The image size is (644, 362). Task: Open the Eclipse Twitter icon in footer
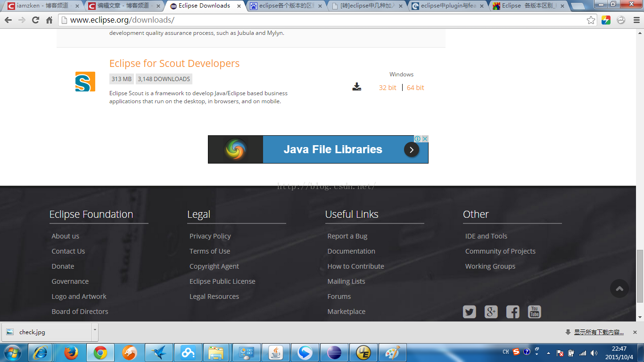470,312
